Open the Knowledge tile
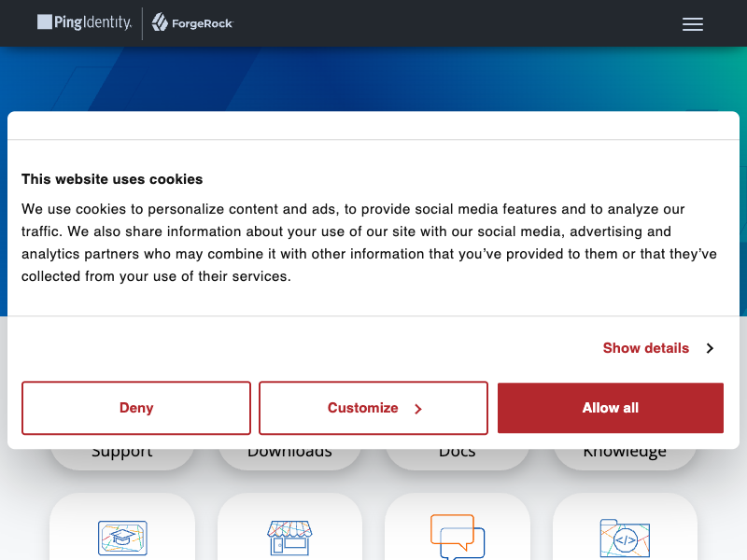 [625, 458]
